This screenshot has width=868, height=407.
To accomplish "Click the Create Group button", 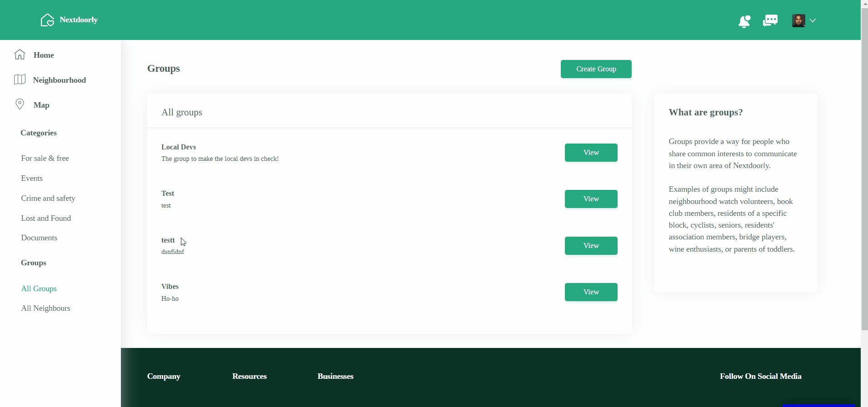I will pos(596,69).
